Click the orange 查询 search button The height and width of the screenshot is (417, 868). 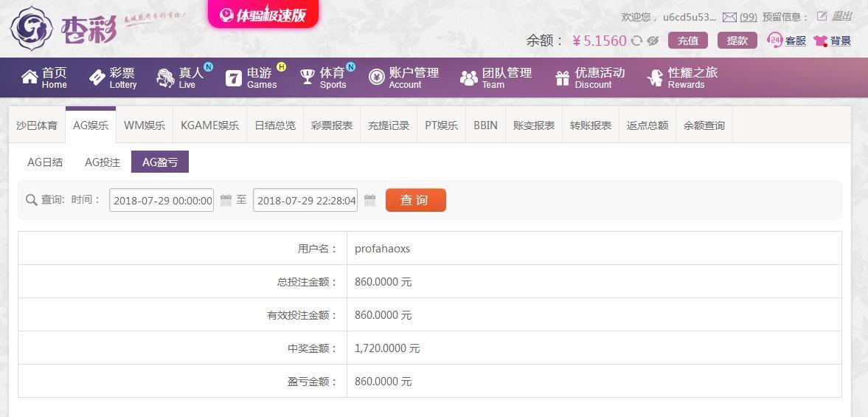[416, 200]
